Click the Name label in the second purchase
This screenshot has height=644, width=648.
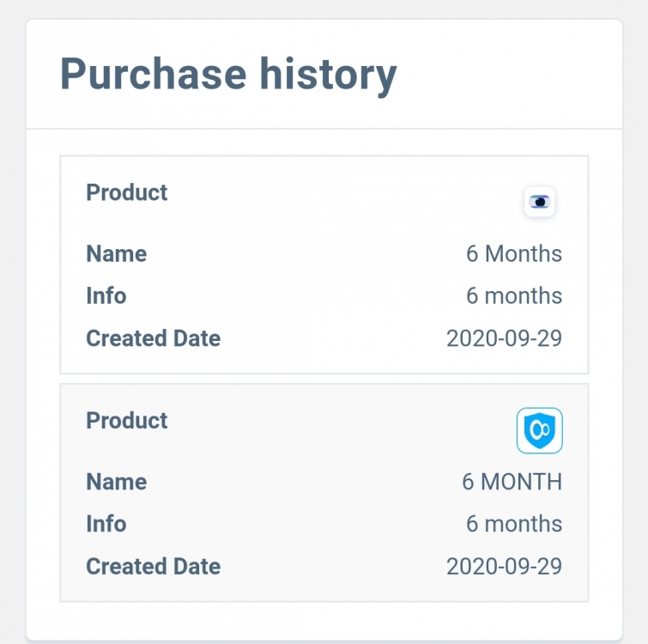click(116, 482)
